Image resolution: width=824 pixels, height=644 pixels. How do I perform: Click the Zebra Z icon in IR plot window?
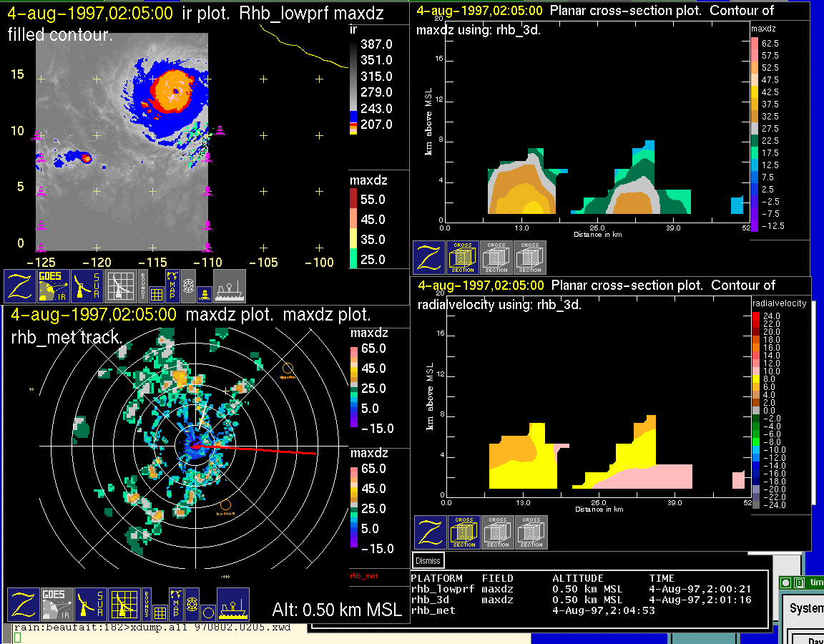[x=19, y=286]
